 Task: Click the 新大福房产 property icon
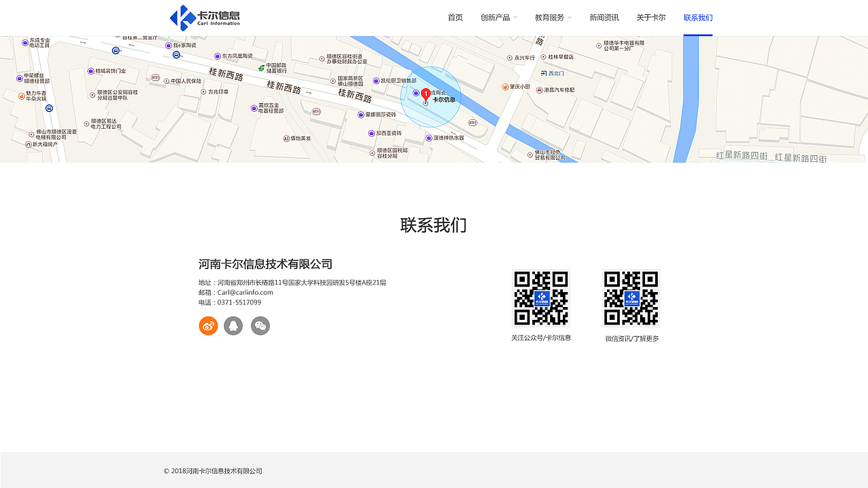pos(28,144)
